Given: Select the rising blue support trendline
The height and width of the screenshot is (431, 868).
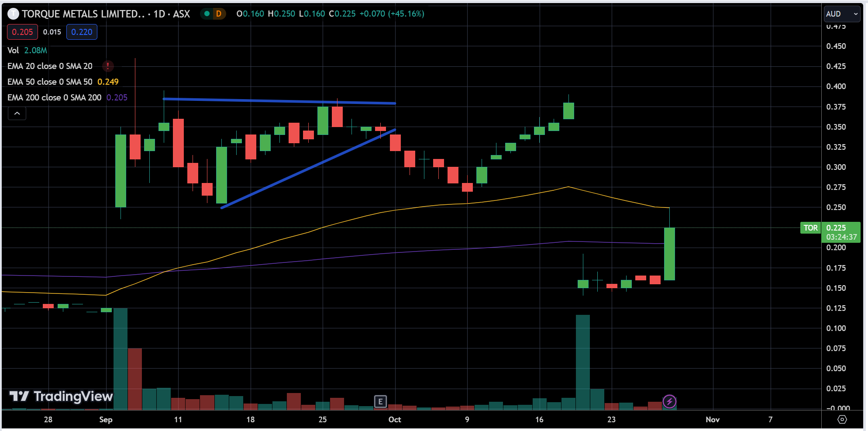Looking at the screenshot, I should tap(308, 169).
